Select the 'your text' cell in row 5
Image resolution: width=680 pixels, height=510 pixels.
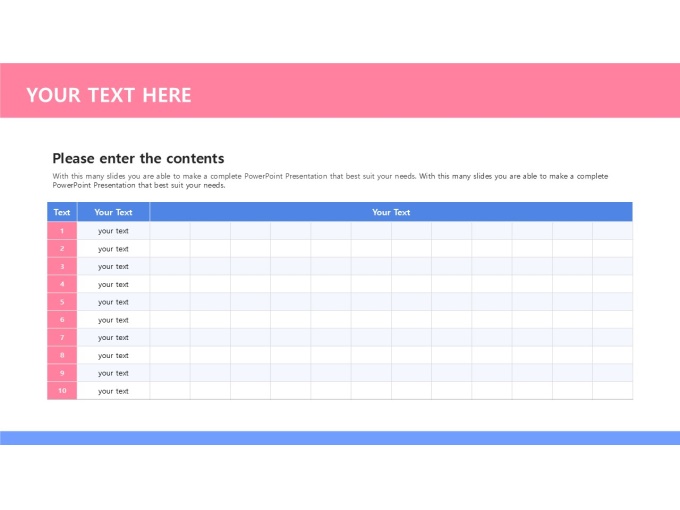113,302
